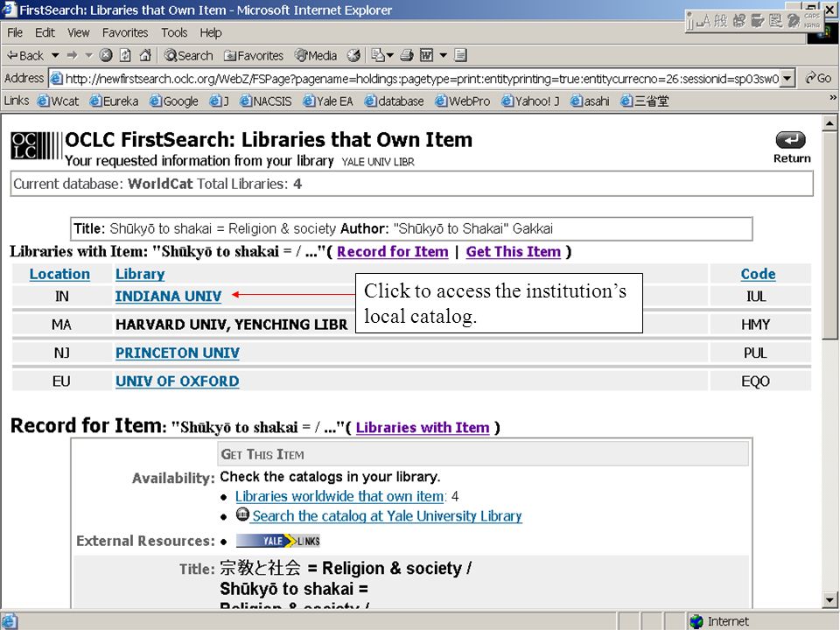Expand the Links bar overflow chevron

832,97
